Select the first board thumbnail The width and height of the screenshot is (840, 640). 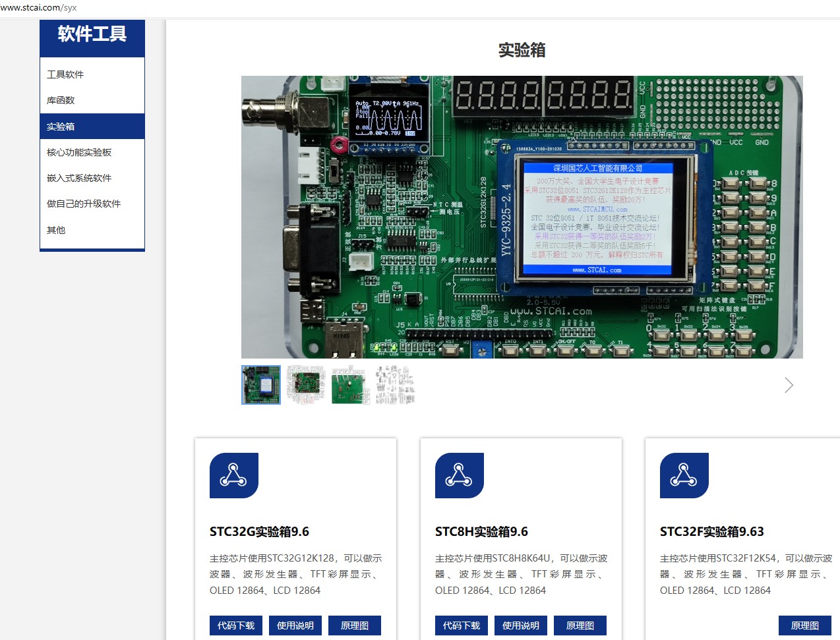(261, 385)
